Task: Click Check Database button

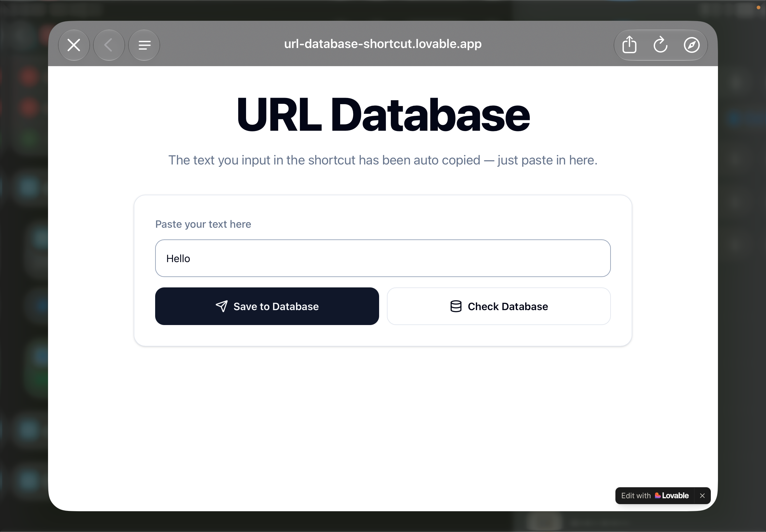Action: 499,306
